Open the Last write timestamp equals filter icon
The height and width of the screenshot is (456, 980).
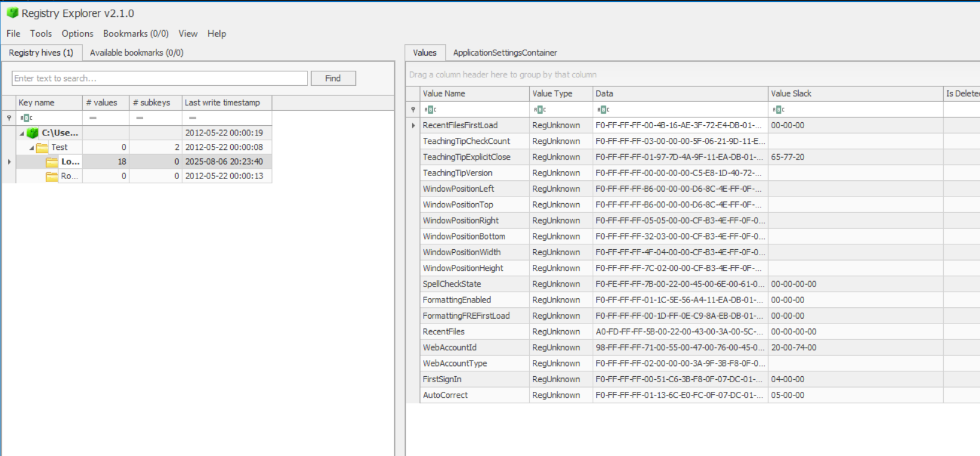pos(193,118)
